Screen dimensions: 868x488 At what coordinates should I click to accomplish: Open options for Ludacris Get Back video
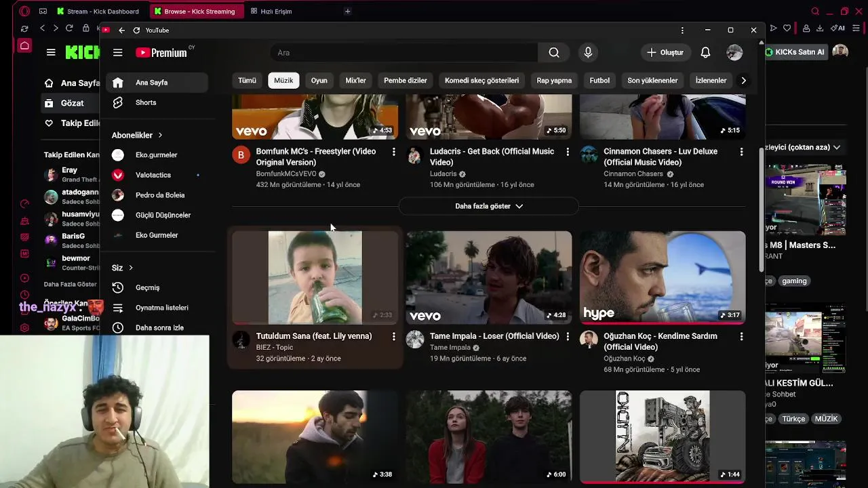(x=568, y=152)
